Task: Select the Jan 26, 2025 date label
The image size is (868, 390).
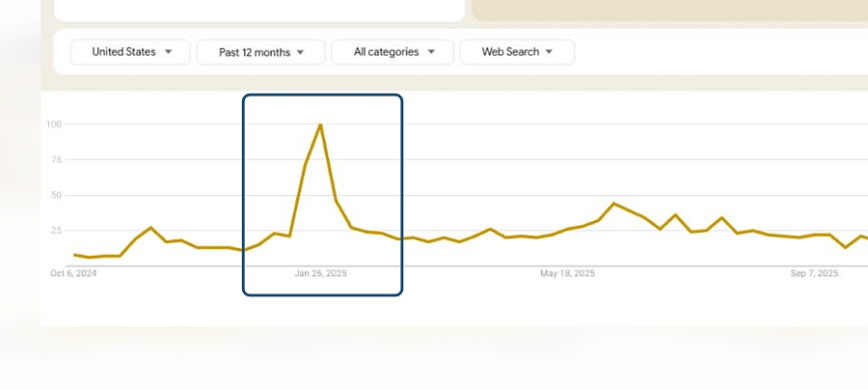Action: (320, 274)
